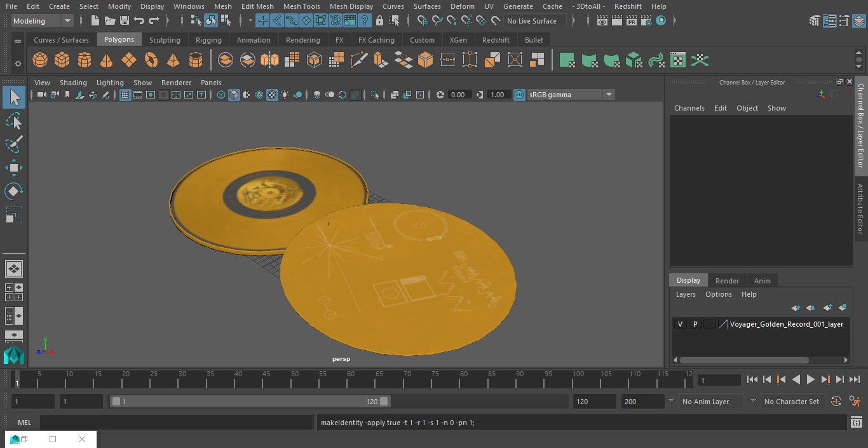Screen dimensions: 868x448
Task: Open the Layers menu in editor
Action: 686,294
